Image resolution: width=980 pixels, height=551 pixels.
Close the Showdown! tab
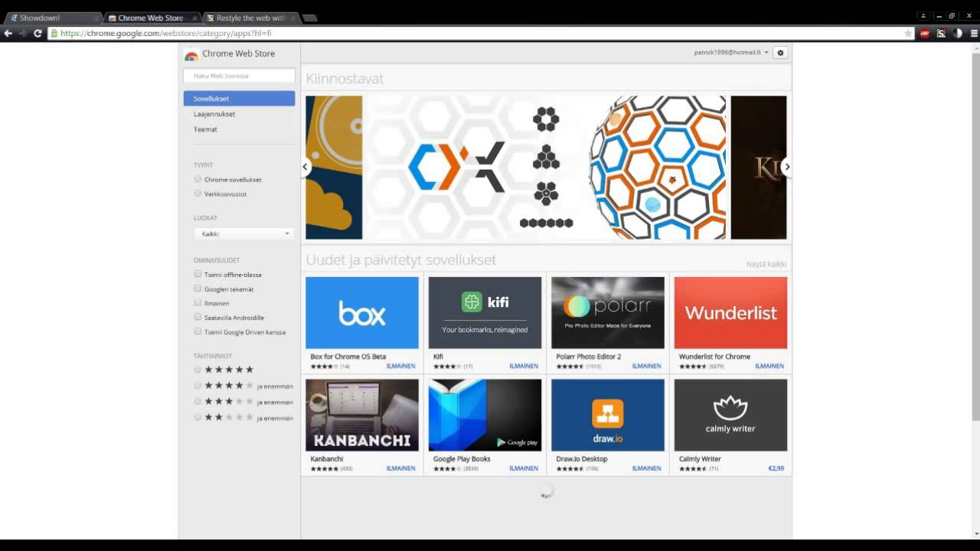click(96, 18)
